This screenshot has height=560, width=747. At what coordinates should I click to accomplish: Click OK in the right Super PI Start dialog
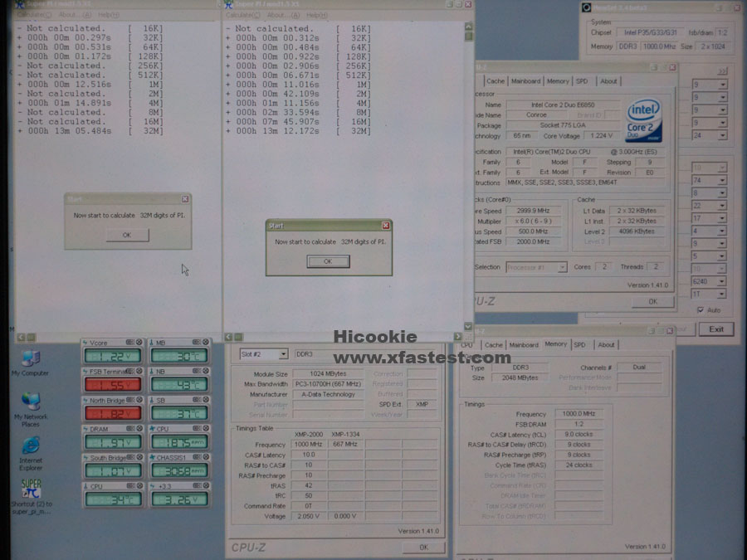[x=328, y=261]
